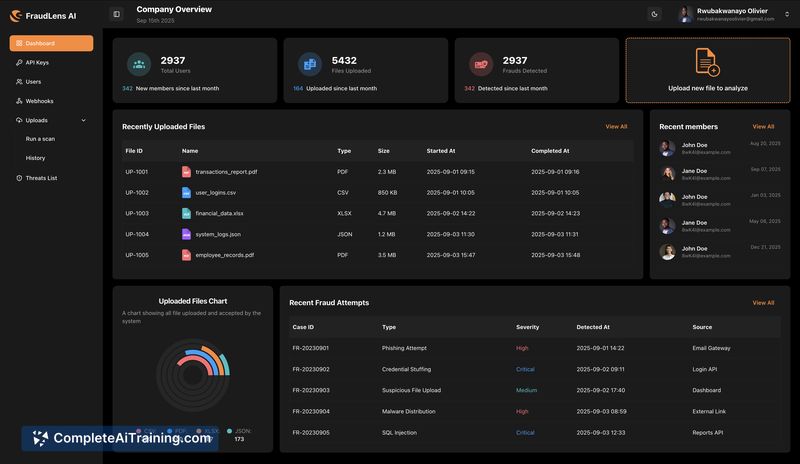This screenshot has height=464, width=800.
Task: Select file name employee_records.pdf
Action: 224,255
